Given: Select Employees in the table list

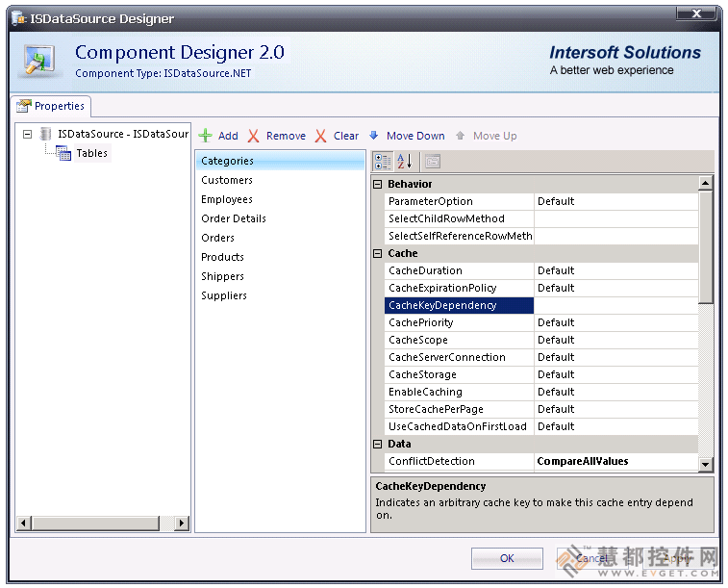Looking at the screenshot, I should tap(280, 199).
